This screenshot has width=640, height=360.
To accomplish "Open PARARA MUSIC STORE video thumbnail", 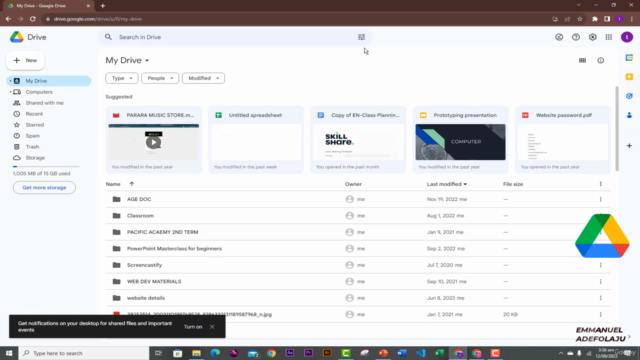I will (153, 142).
